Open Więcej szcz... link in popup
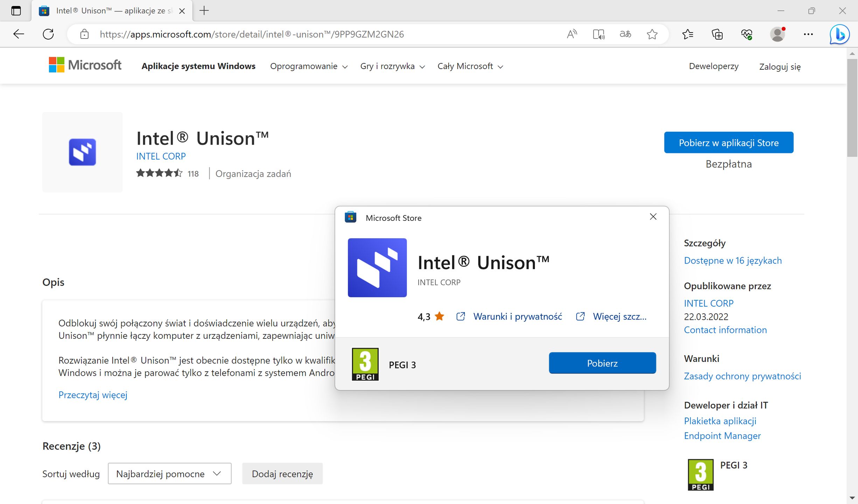Viewport: 858px width, 504px height. 620,316
